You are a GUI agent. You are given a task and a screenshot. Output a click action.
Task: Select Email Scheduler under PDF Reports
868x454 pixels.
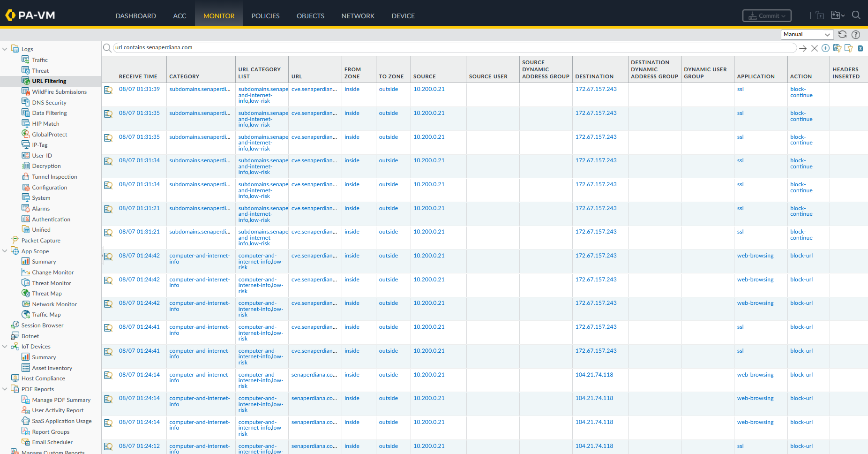click(52, 442)
